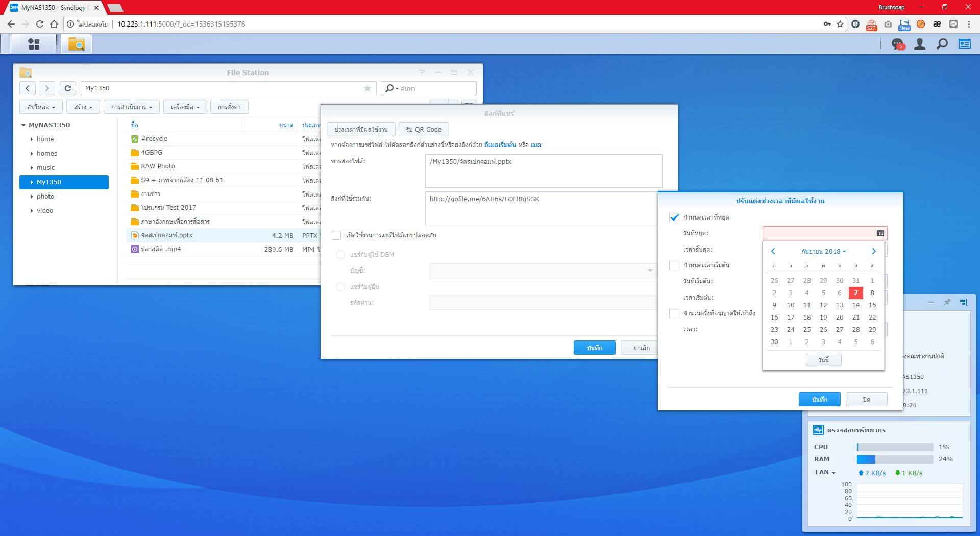The height and width of the screenshot is (536, 980).
Task: Open the calendar picker for stop date
Action: (880, 233)
